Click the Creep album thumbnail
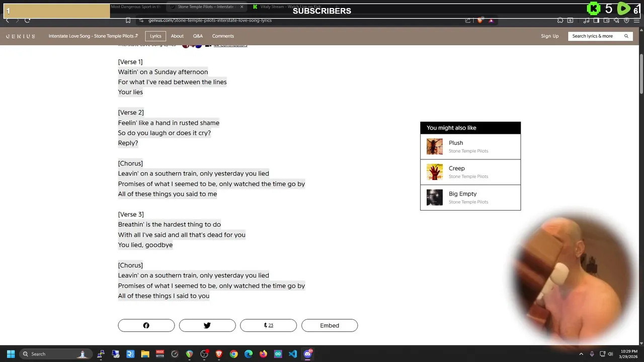This screenshot has height=362, width=644. (435, 172)
